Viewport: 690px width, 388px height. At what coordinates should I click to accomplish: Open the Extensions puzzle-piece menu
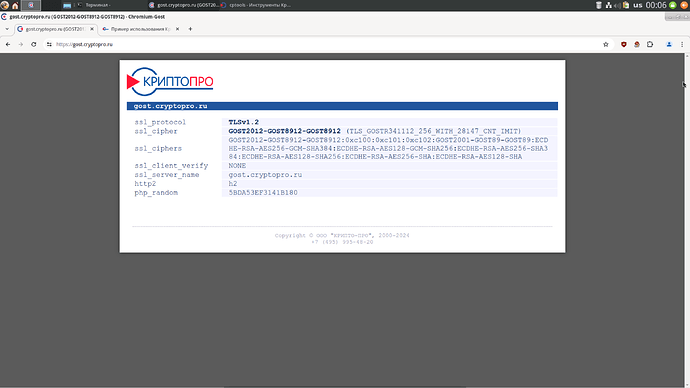(x=650, y=44)
